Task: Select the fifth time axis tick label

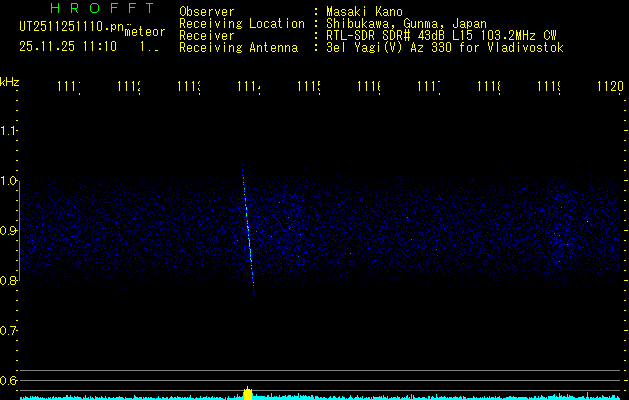Action: [x=308, y=88]
